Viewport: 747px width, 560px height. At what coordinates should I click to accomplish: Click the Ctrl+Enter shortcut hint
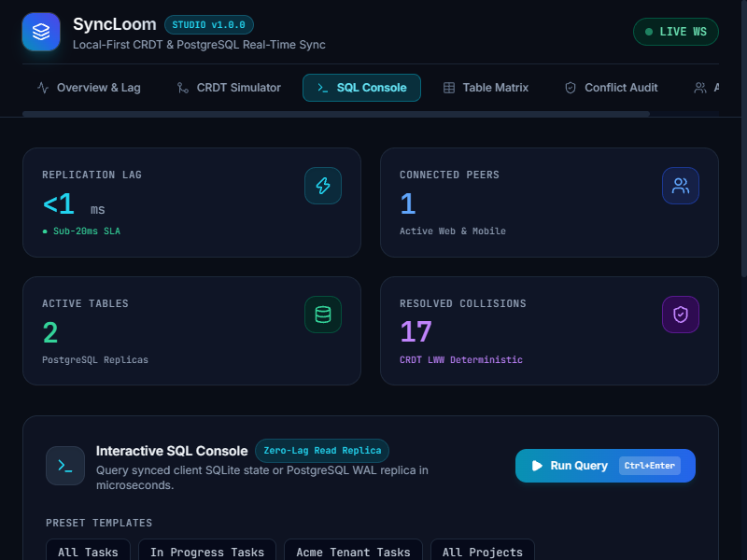[649, 466]
